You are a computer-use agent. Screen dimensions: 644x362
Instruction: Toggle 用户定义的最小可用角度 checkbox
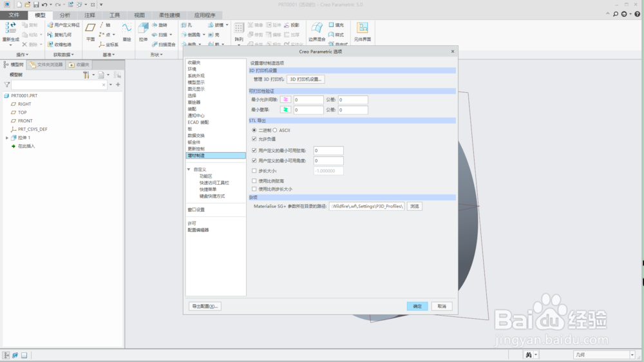tap(254, 160)
